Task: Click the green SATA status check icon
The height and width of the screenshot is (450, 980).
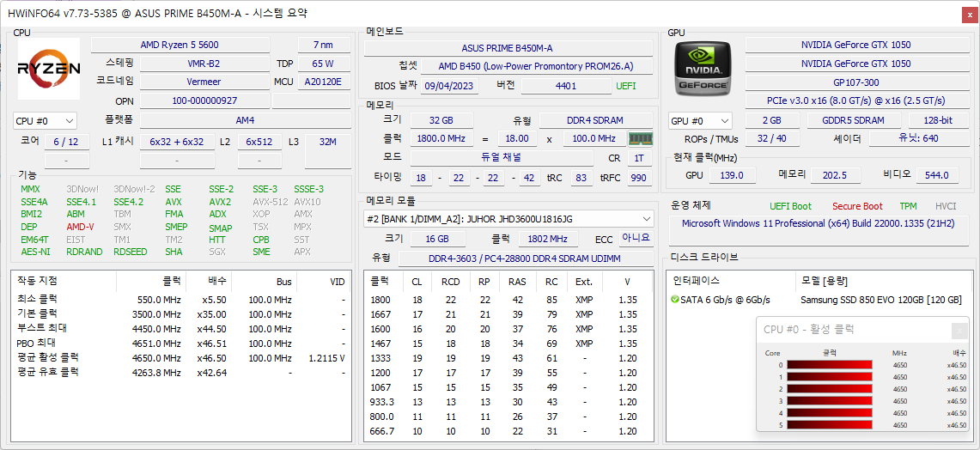Action: [675, 300]
